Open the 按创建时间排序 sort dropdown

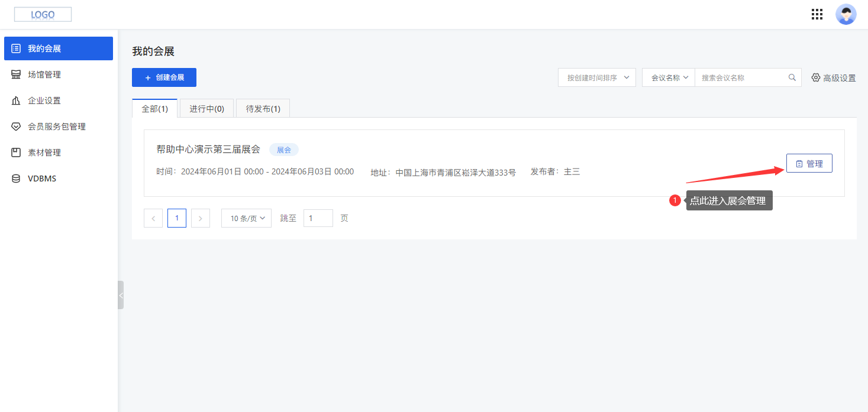tap(596, 77)
